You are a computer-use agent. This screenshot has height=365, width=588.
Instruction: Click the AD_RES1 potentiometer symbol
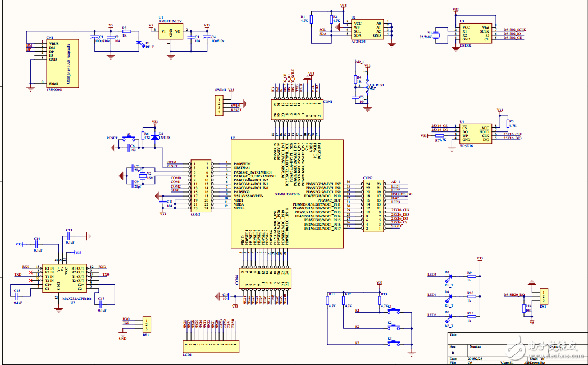pyautogui.click(x=368, y=88)
